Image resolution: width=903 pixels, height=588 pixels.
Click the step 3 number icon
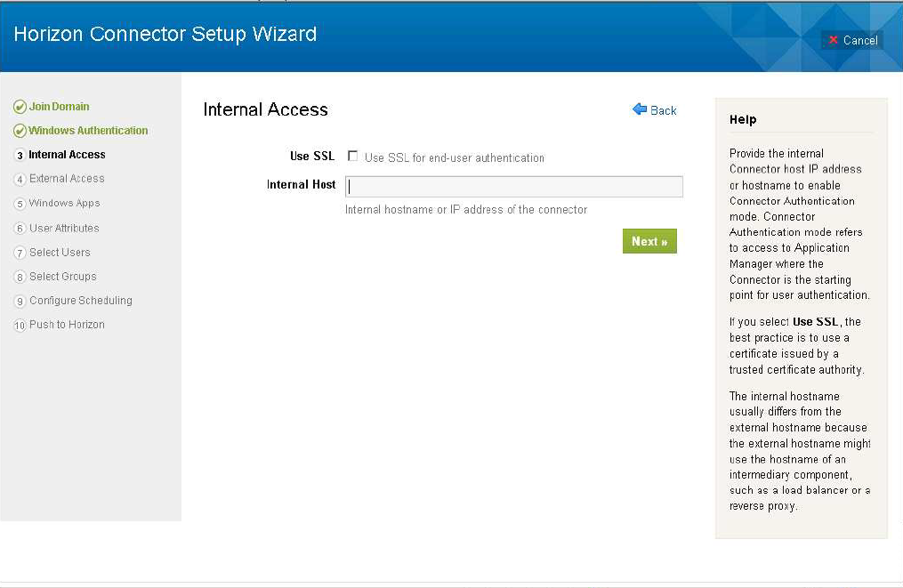[20, 156]
